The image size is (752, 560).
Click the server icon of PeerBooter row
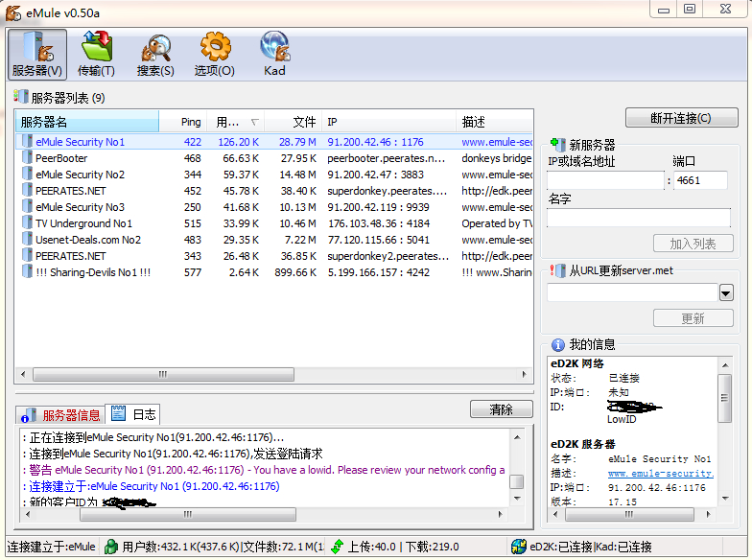click(27, 157)
